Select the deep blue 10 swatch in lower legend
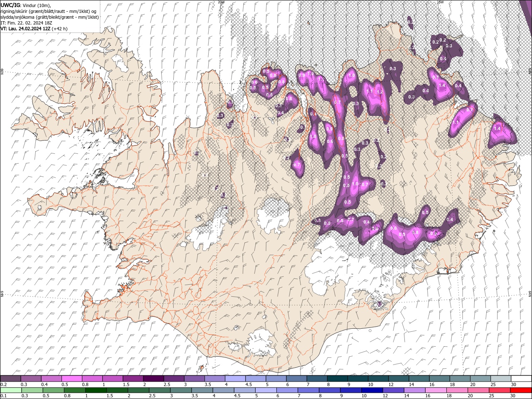Viewport: 532px width, 399px height. [372, 390]
